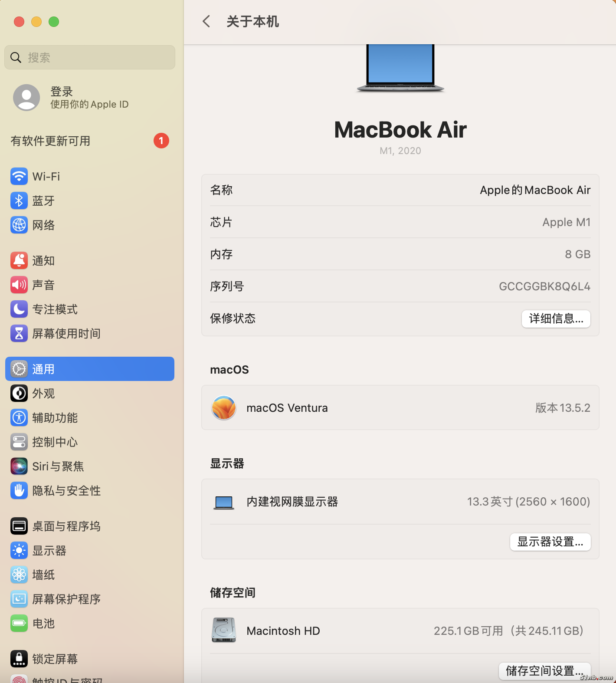Click the Macintosh HD drive icon
Screen dimensions: 616x683
(x=224, y=630)
